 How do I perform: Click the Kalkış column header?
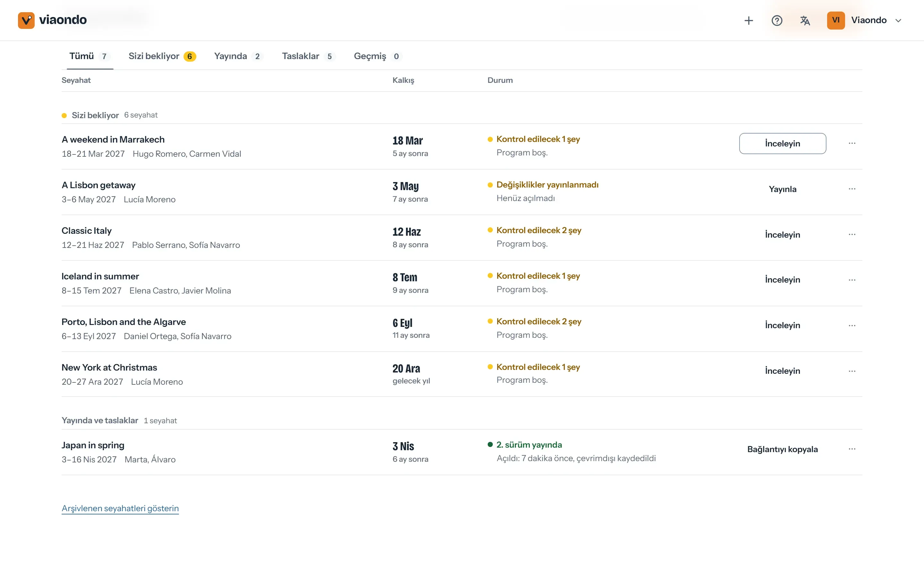403,80
